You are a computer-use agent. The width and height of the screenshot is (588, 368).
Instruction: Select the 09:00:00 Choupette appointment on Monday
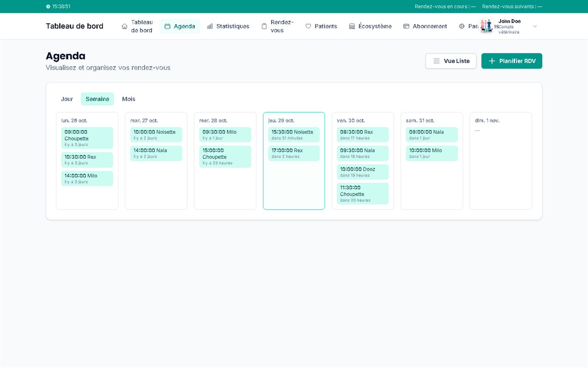pos(87,138)
